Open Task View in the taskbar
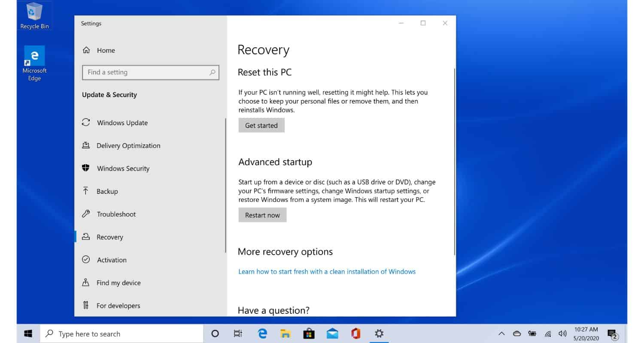 point(238,334)
